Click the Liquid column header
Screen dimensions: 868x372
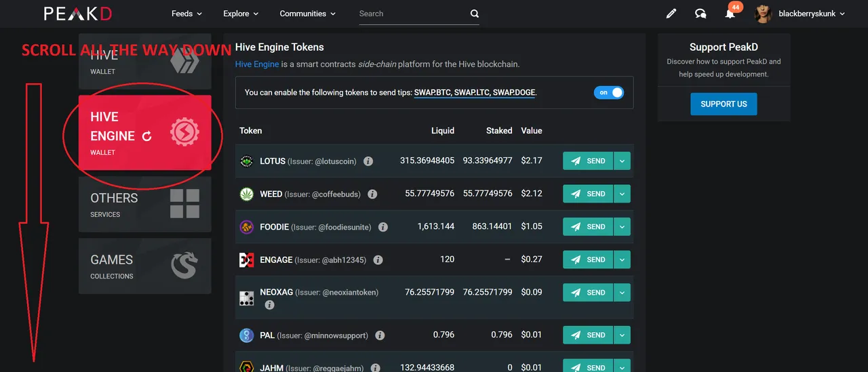[443, 131]
